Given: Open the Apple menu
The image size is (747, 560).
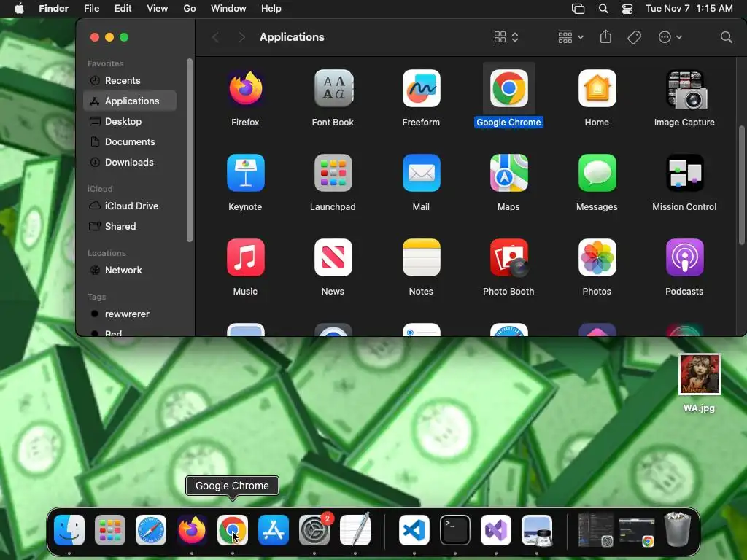Looking at the screenshot, I should click(19, 9).
